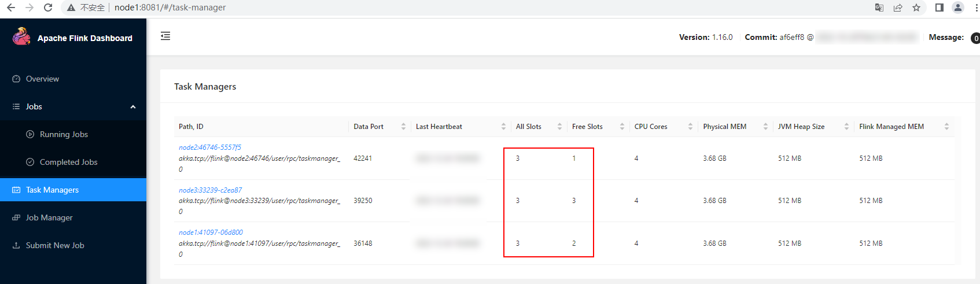Viewport: 980px width, 284px height.
Task: Click data port value 36148
Action: [363, 244]
